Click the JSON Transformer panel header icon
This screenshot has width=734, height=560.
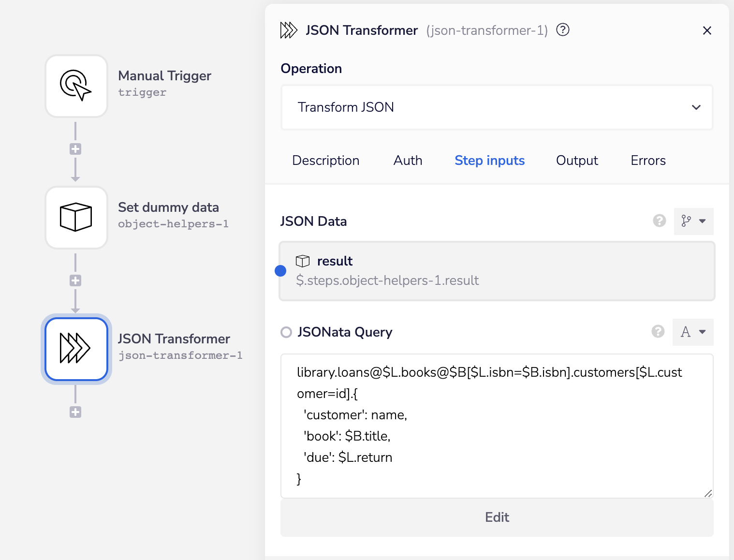pyautogui.click(x=289, y=30)
